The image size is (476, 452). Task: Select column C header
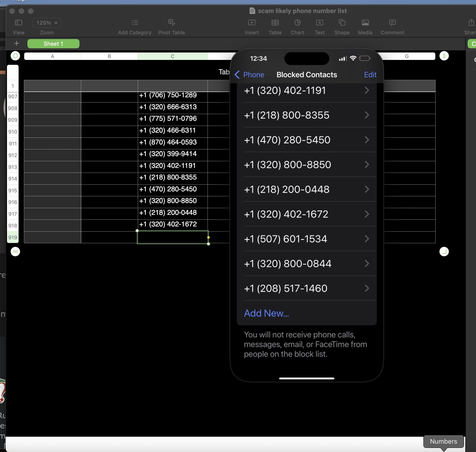tap(172, 56)
